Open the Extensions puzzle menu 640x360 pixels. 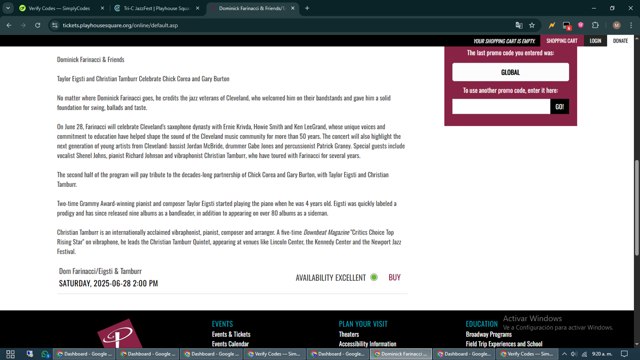(595, 25)
